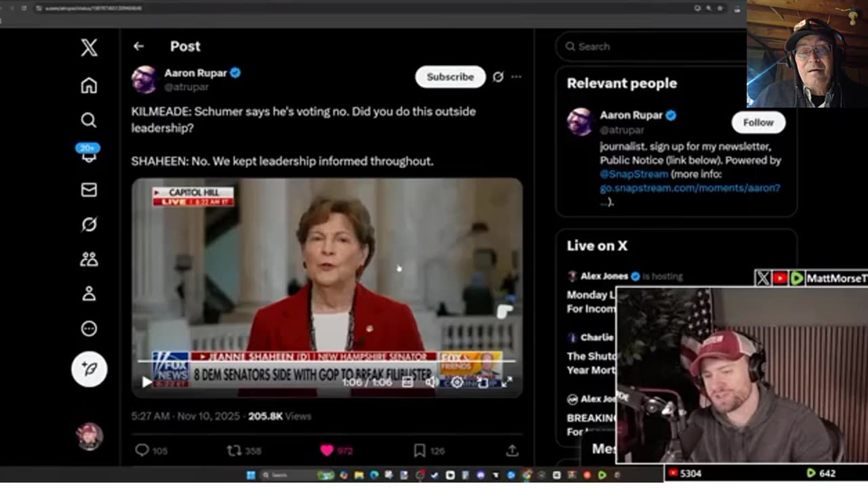
Task: Click the video progress bar
Action: pyautogui.click(x=327, y=361)
